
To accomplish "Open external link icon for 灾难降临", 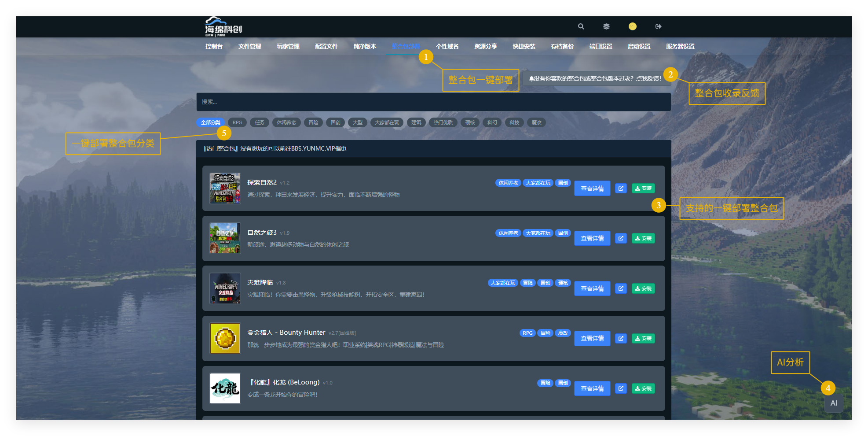I will (x=621, y=288).
